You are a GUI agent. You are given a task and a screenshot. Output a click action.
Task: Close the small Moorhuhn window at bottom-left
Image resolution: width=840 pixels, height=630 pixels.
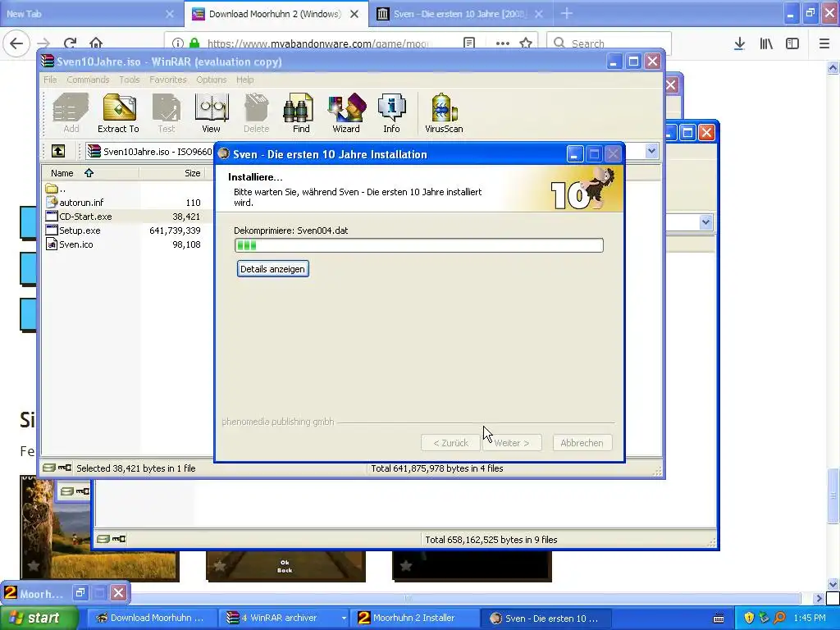(x=118, y=592)
